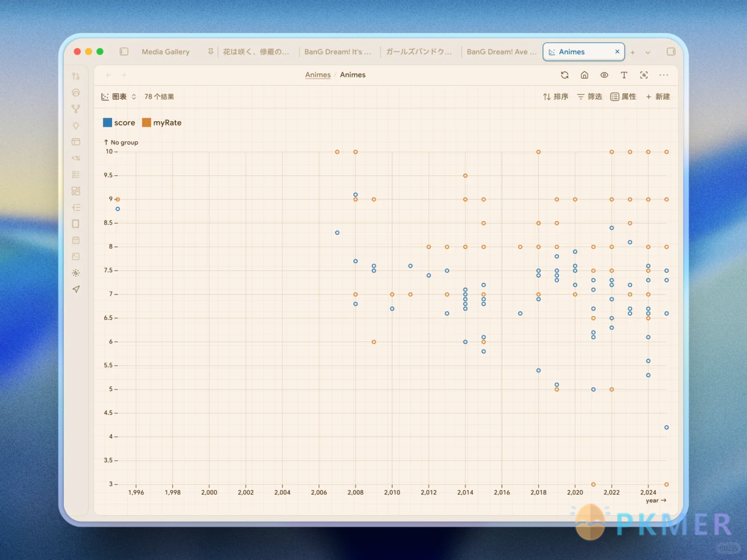Image resolution: width=747 pixels, height=560 pixels.
Task: Click the scan search frame icon
Action: 644,75
